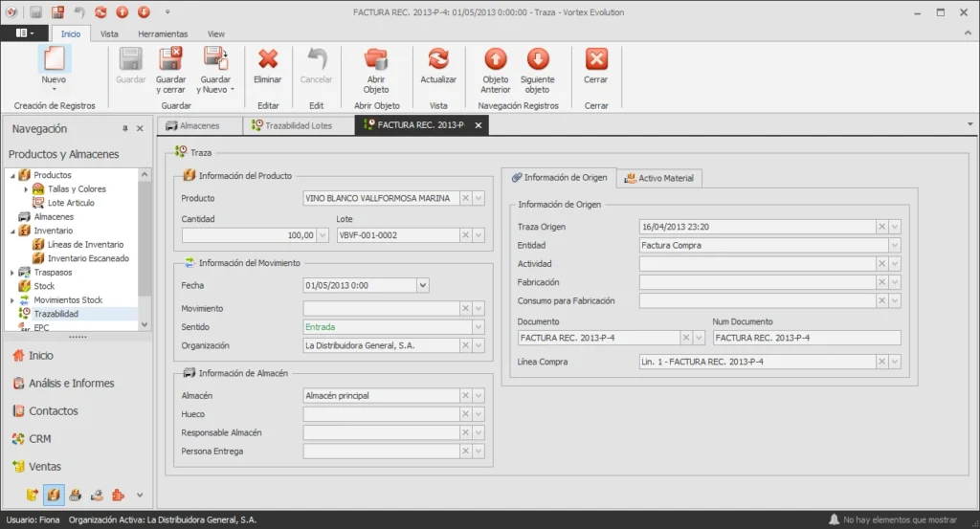Open the Herramientas ribbon tab
Image resolution: width=980 pixels, height=529 pixels.
(163, 33)
